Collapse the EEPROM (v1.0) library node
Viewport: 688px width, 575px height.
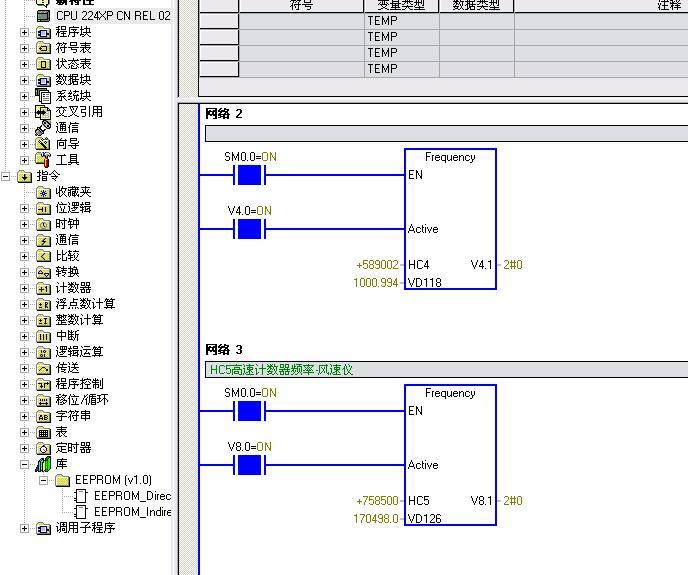click(43, 480)
